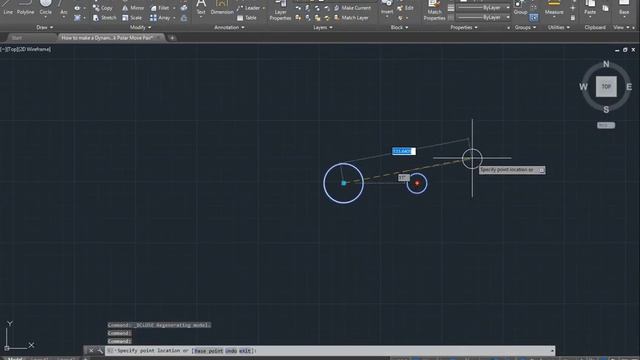The image size is (640, 360).
Task: Click N on the ViewCube compass
Action: pos(606,64)
